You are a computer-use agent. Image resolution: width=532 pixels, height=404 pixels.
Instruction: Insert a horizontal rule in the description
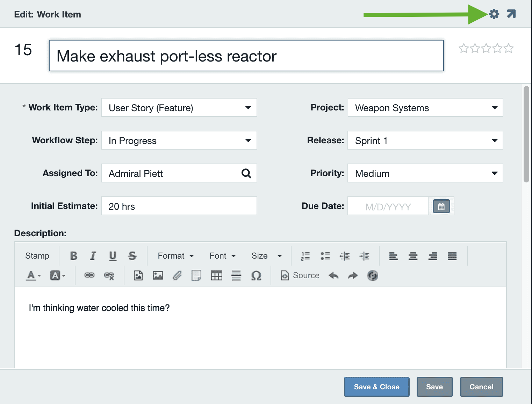236,275
